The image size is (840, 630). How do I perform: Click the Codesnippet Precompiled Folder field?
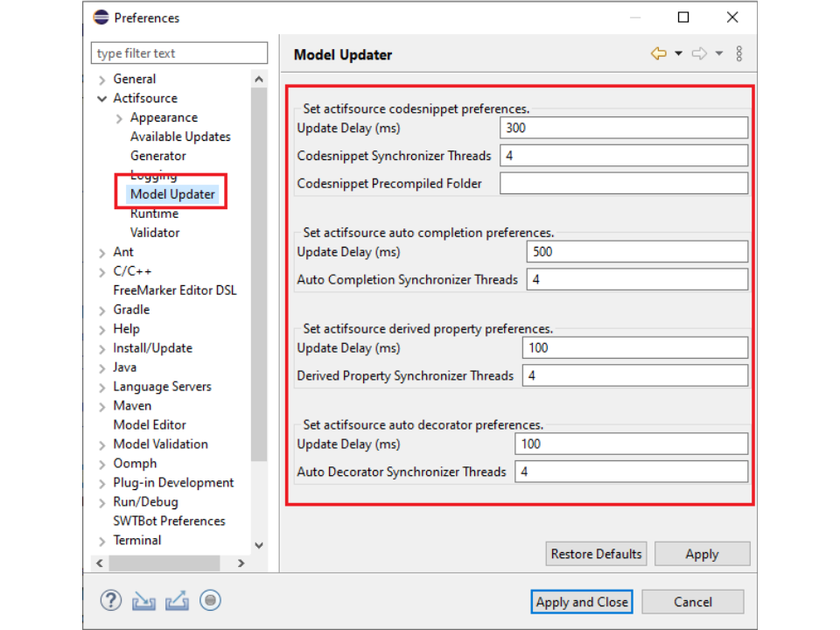(x=623, y=183)
